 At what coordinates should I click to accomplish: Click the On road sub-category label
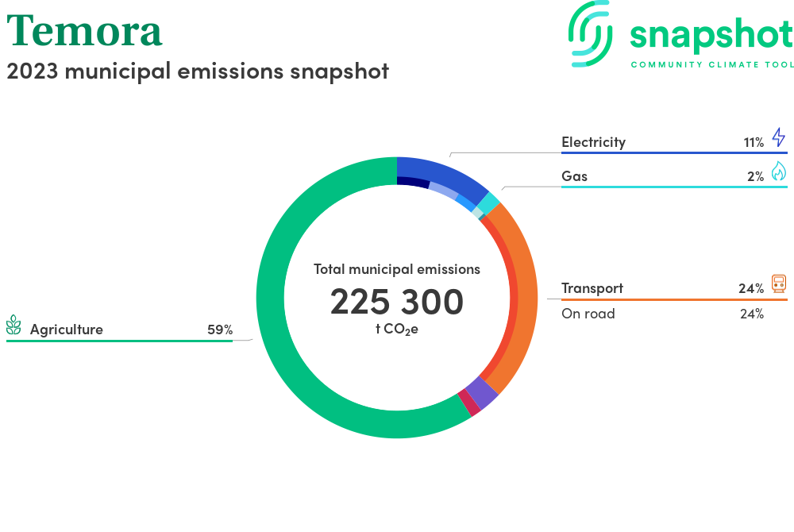[x=588, y=314]
